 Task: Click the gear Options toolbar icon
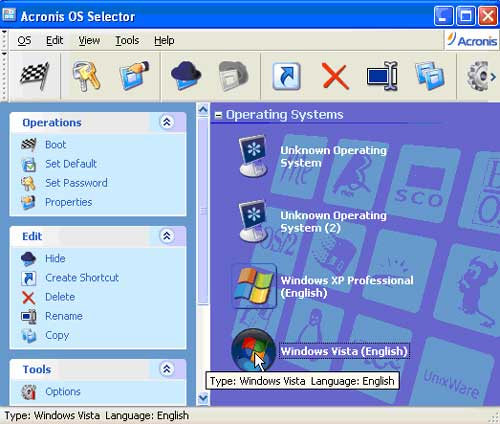coord(478,76)
